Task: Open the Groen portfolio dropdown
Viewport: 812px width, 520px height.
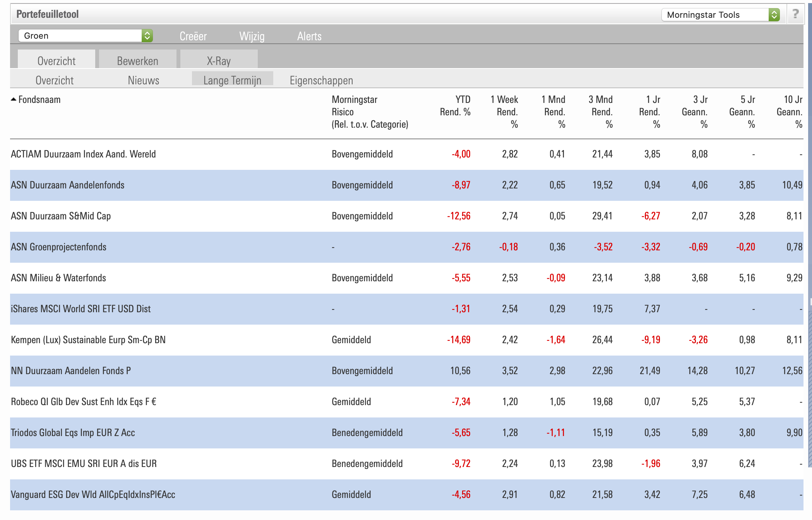Action: click(86, 36)
